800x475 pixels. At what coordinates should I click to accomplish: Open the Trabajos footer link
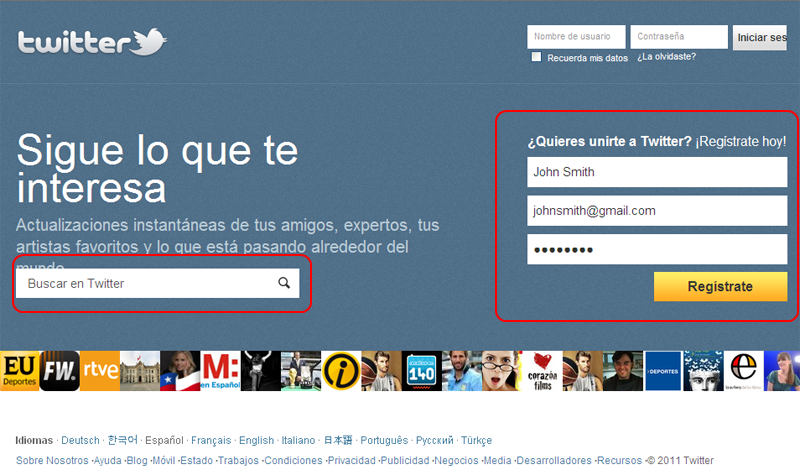tap(238, 460)
